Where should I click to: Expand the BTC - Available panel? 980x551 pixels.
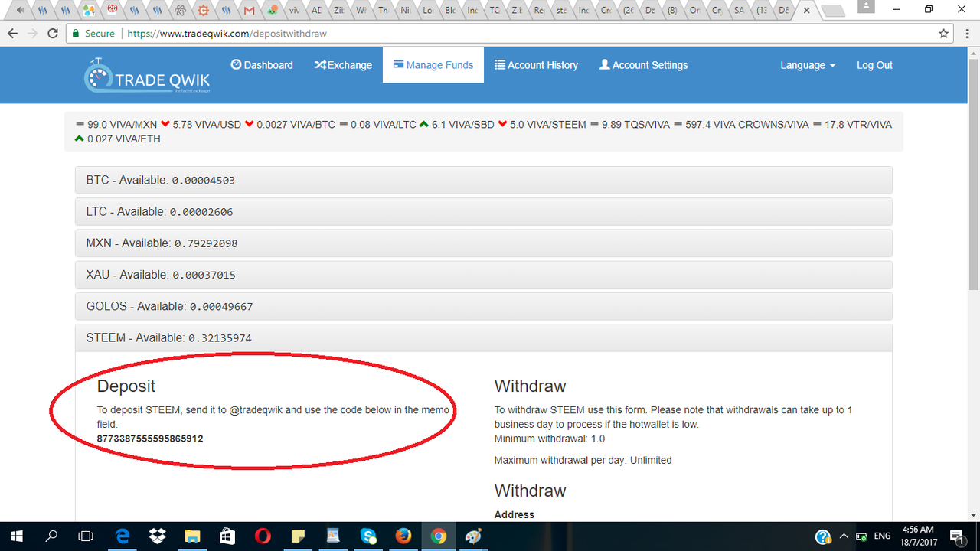(484, 180)
